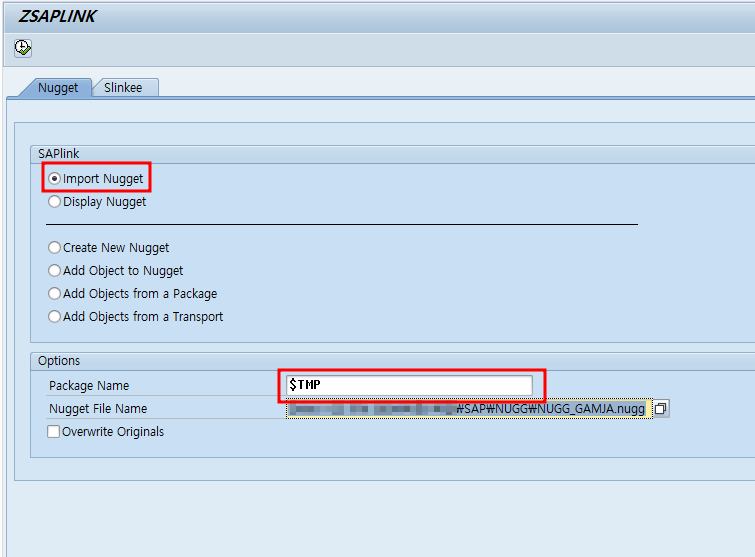Click the SAPlink group header

pyautogui.click(x=58, y=154)
